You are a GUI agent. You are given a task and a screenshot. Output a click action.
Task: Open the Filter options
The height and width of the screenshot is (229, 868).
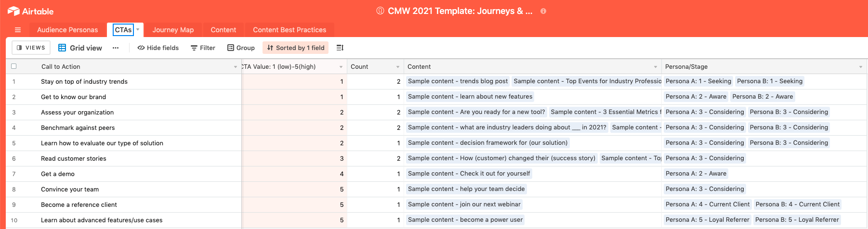tap(203, 48)
